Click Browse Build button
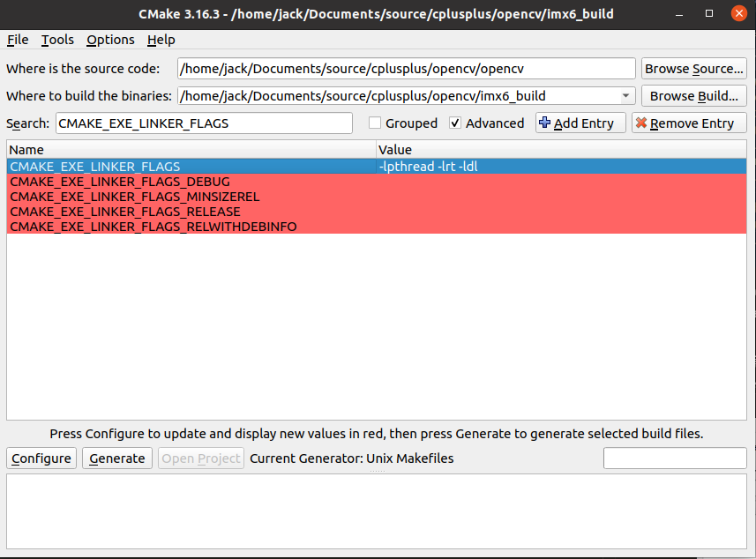Image resolution: width=756 pixels, height=559 pixels. [693, 96]
